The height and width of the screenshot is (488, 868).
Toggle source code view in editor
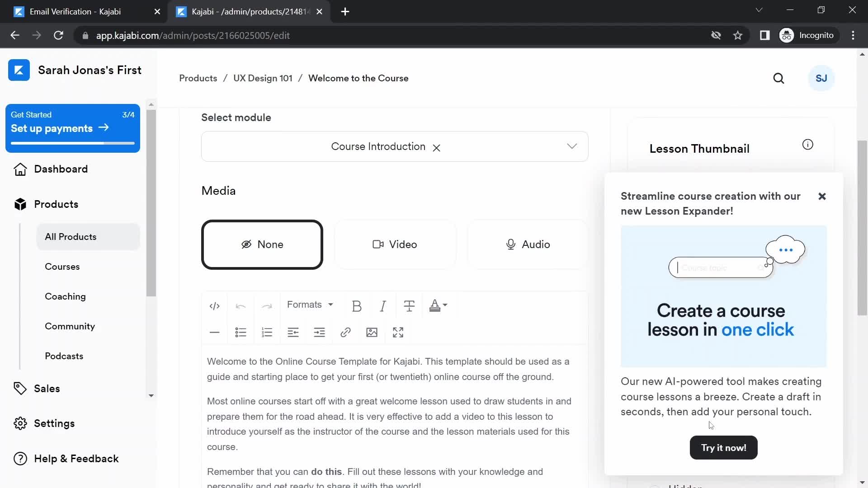pos(214,306)
